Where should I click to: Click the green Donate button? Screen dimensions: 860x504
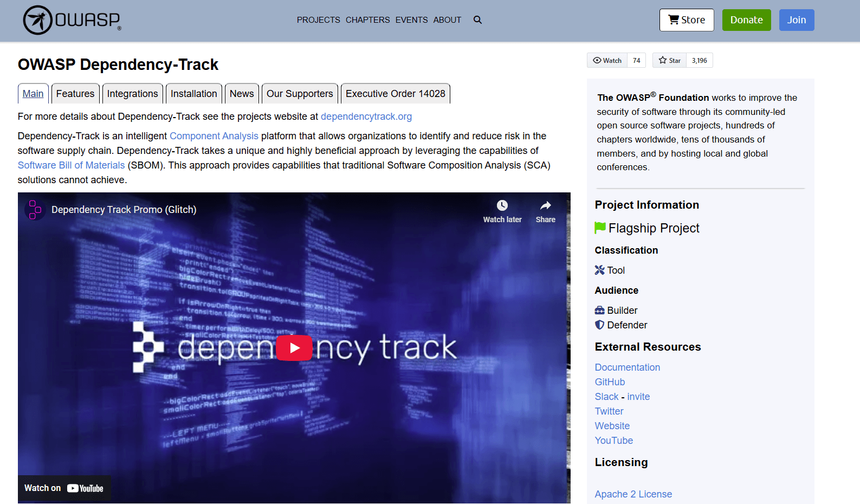(746, 20)
